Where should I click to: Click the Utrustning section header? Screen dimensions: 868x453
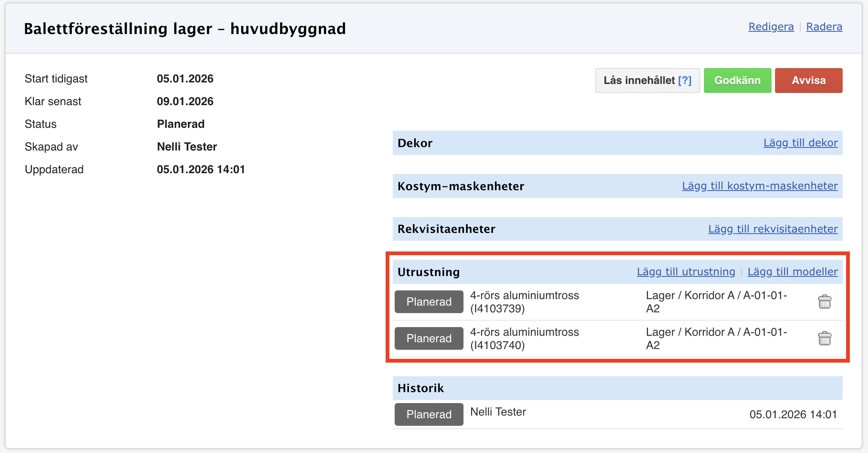[429, 272]
